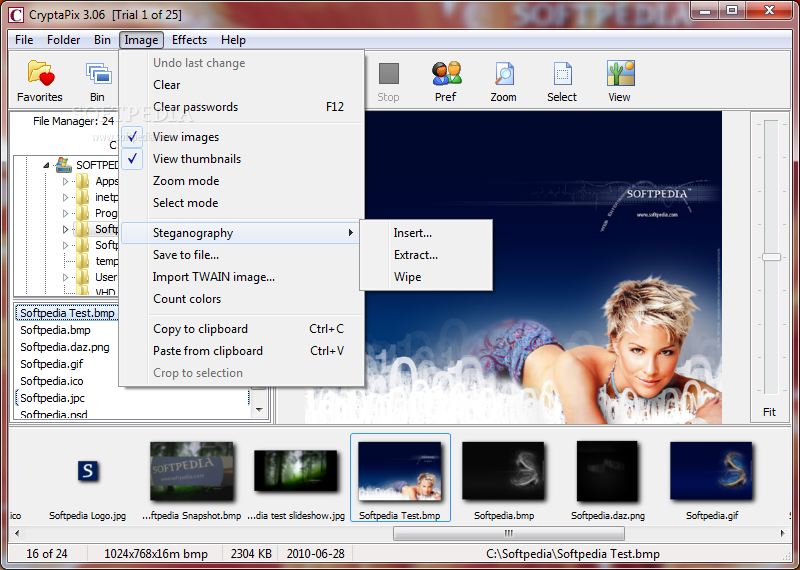Screen dimensions: 800x570
Task: Choose Clear from Image menu
Action: point(242,85)
